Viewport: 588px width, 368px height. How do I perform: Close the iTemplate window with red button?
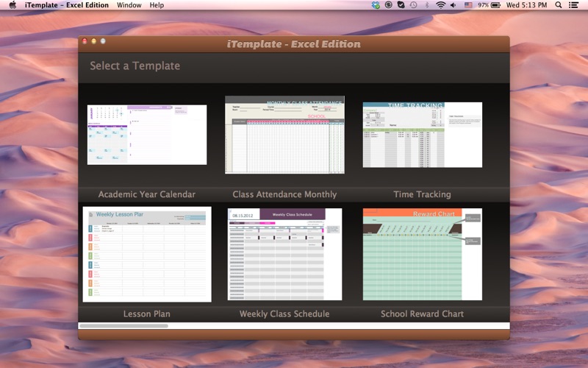pyautogui.click(x=85, y=41)
